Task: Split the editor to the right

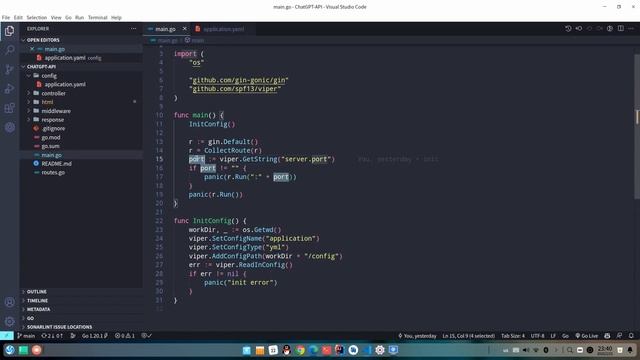Action: tap(620, 29)
